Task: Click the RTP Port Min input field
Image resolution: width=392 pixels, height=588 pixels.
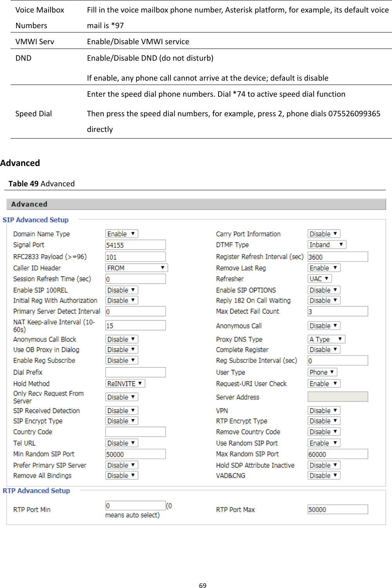Action: click(x=135, y=505)
